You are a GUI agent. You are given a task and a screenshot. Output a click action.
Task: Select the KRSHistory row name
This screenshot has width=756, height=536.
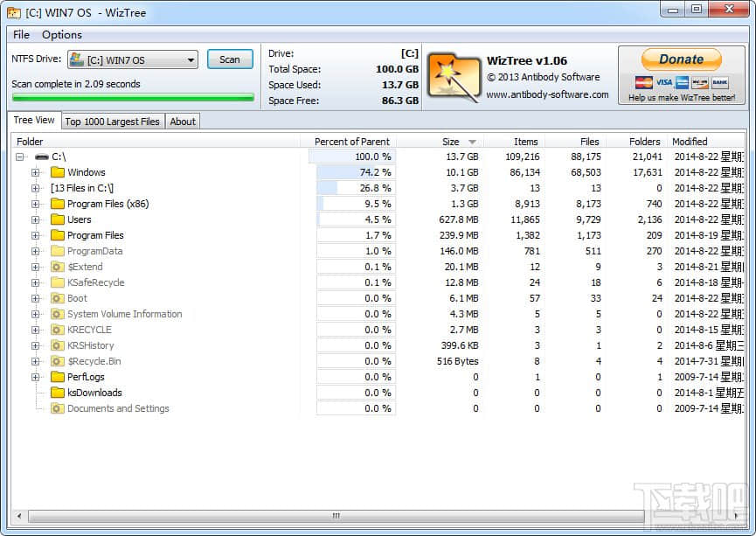pos(91,345)
